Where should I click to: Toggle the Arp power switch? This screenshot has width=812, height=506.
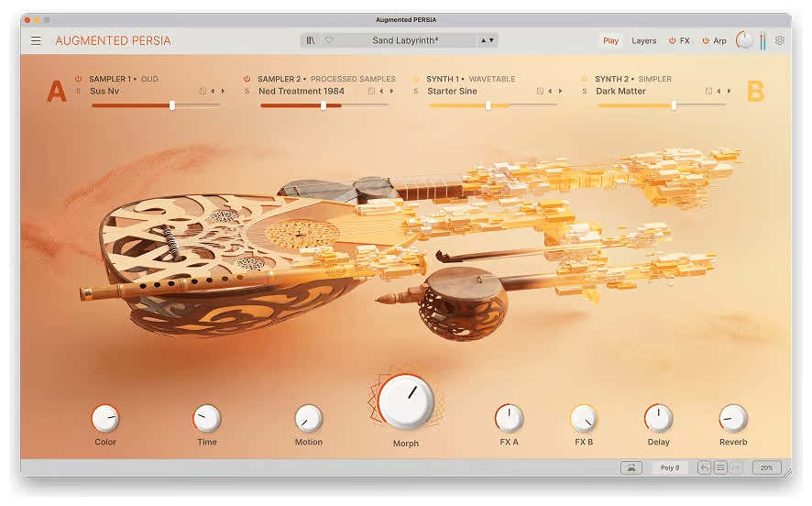[706, 40]
